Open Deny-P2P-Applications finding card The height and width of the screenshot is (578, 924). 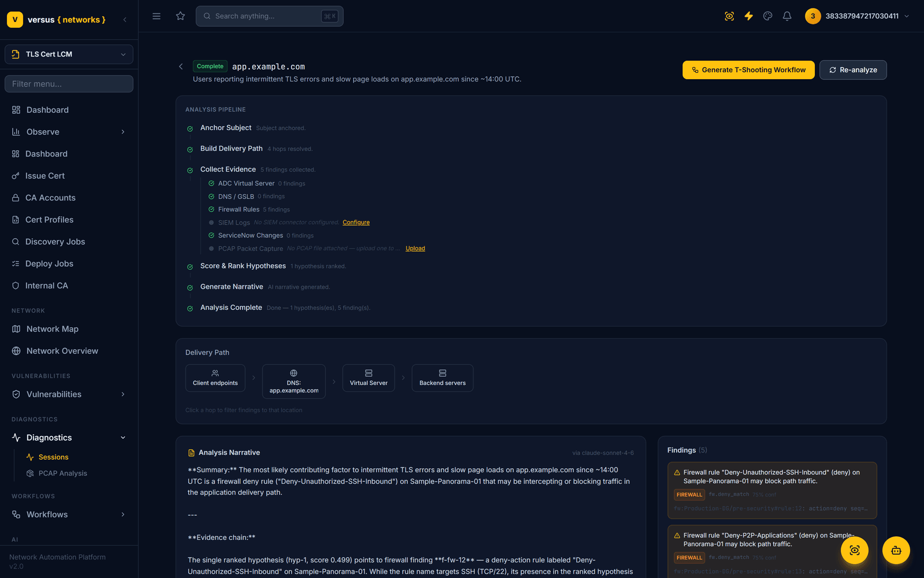pos(772,551)
